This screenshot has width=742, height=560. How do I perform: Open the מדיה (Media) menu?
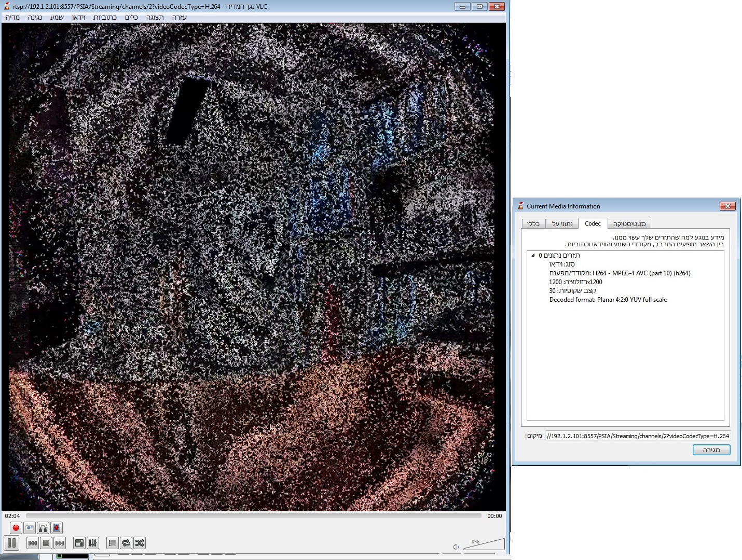[x=12, y=17]
